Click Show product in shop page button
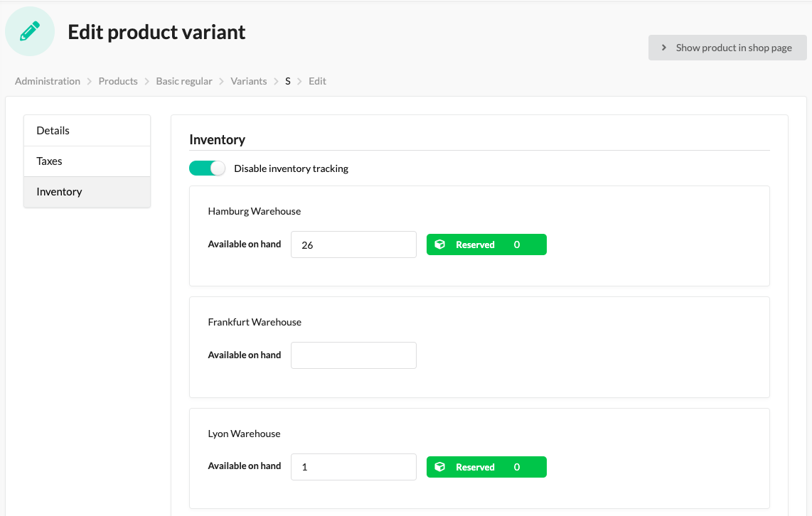The height and width of the screenshot is (516, 812). (x=727, y=48)
